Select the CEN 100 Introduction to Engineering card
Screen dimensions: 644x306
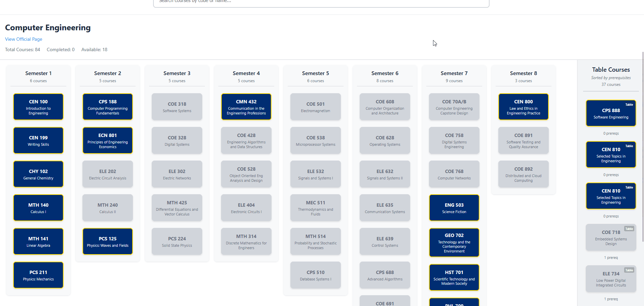(x=38, y=107)
